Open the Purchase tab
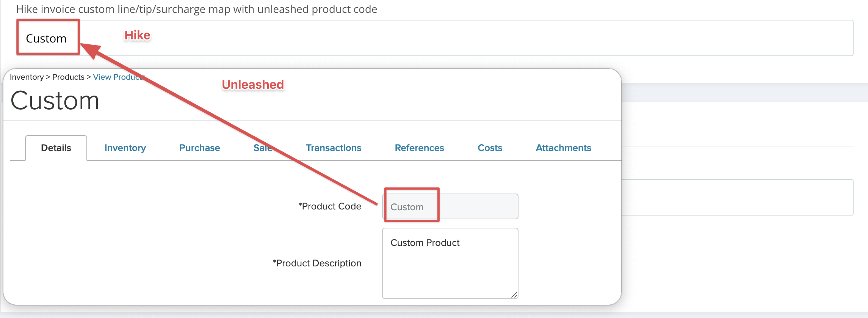 coord(199,148)
